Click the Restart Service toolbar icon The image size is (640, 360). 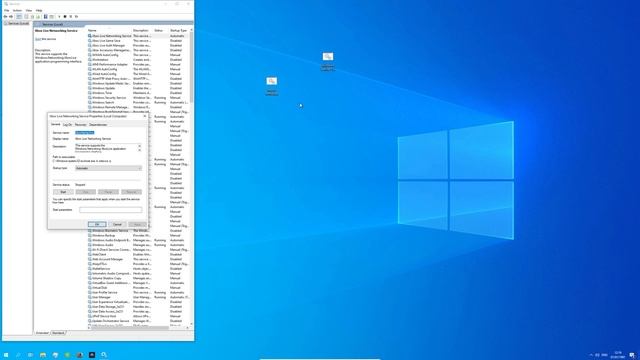(76, 17)
